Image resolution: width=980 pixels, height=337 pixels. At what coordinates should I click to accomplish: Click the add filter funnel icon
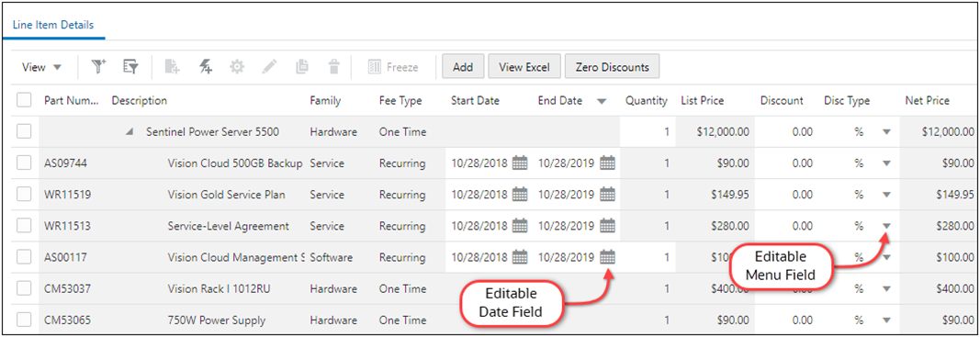tap(99, 67)
